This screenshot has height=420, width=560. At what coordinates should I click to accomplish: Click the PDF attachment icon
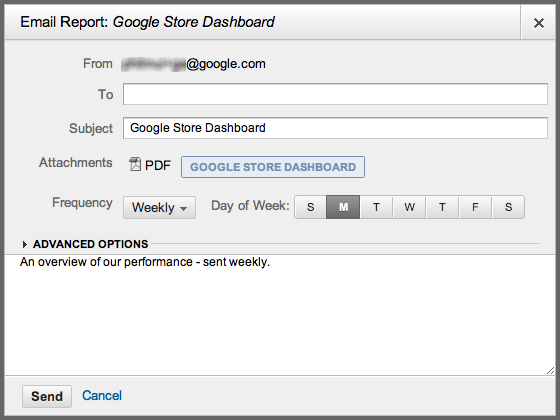point(135,165)
